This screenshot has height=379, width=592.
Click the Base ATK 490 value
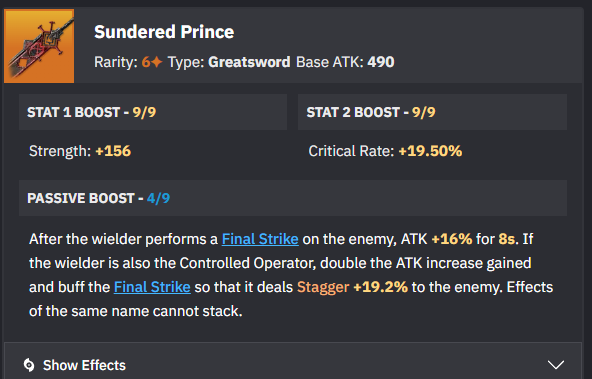coord(381,62)
